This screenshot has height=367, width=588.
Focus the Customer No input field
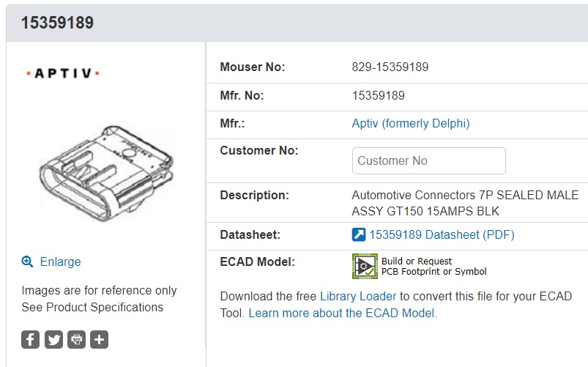428,160
